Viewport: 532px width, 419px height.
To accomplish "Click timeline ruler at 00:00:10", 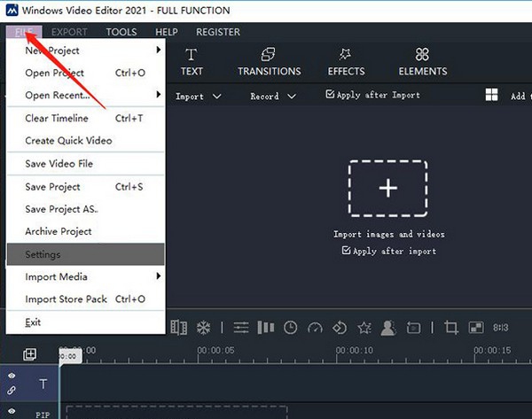I will [x=354, y=350].
